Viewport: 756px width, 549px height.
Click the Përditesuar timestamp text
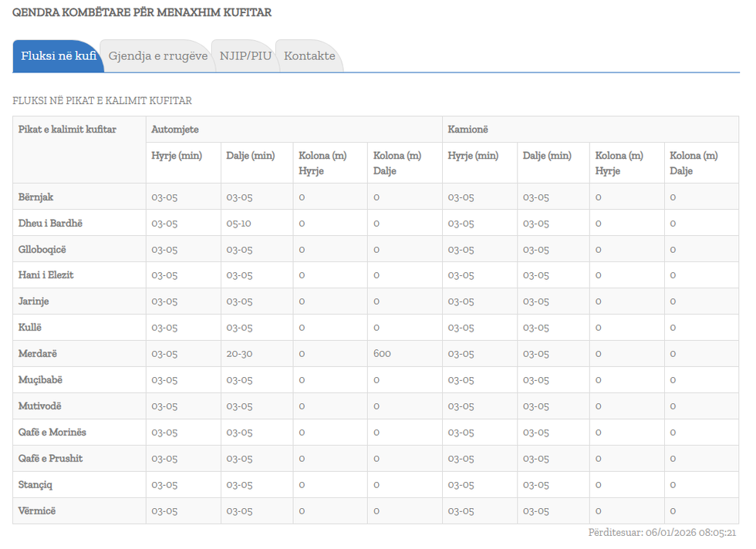(662, 533)
